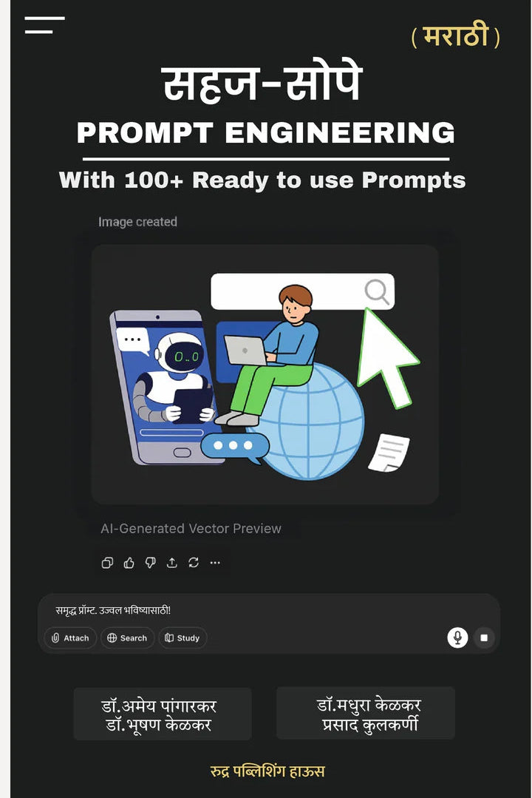
Task: Click the (मराठी) language label at top right
Action: (x=455, y=35)
